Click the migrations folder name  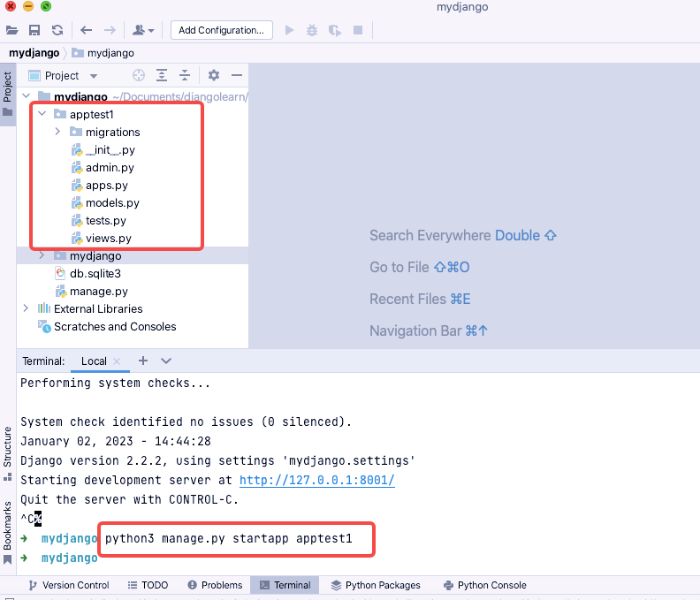coord(113,133)
